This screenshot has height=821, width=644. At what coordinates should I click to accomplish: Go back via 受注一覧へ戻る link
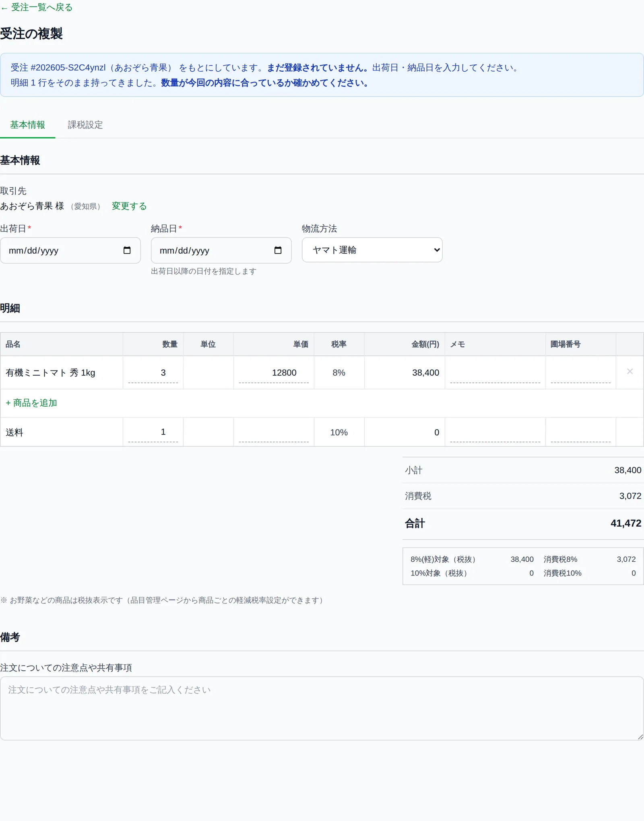pos(37,7)
